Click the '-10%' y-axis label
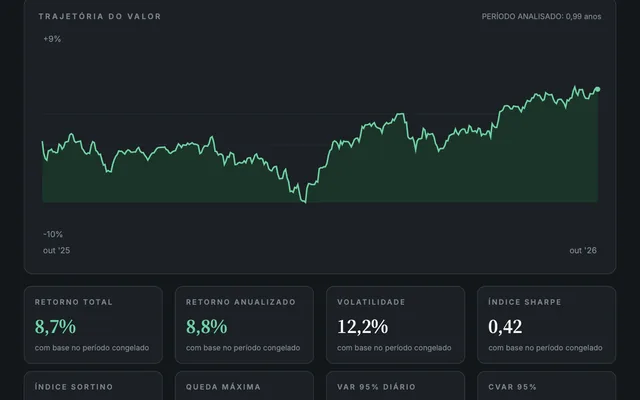Viewport: 640px width, 400px height. tap(53, 234)
